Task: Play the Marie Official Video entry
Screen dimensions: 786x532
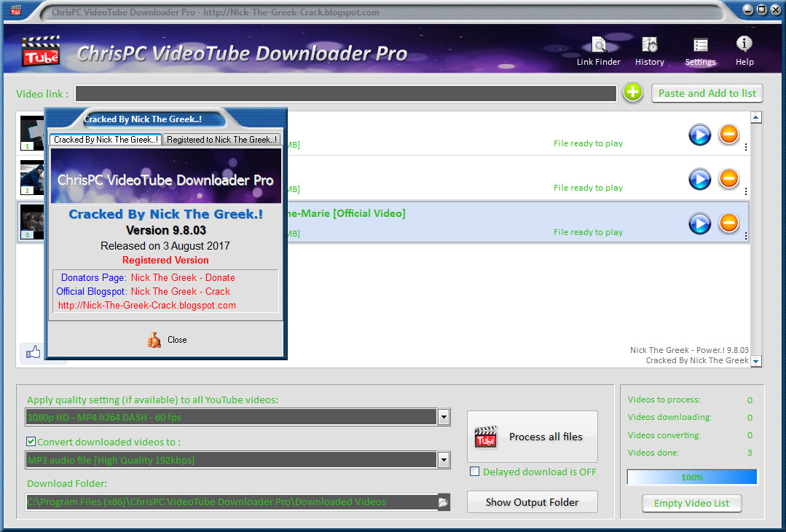Action: [x=699, y=223]
